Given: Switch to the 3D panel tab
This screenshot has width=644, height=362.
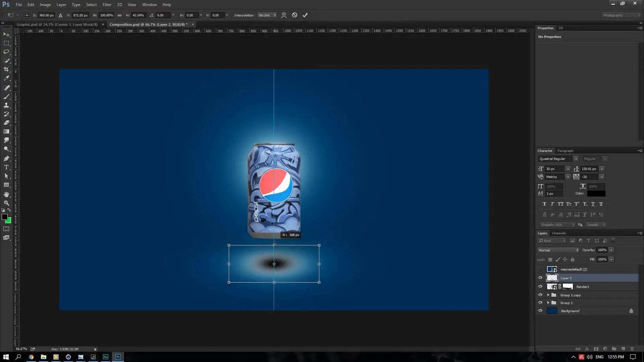Looking at the screenshot, I should 560,28.
